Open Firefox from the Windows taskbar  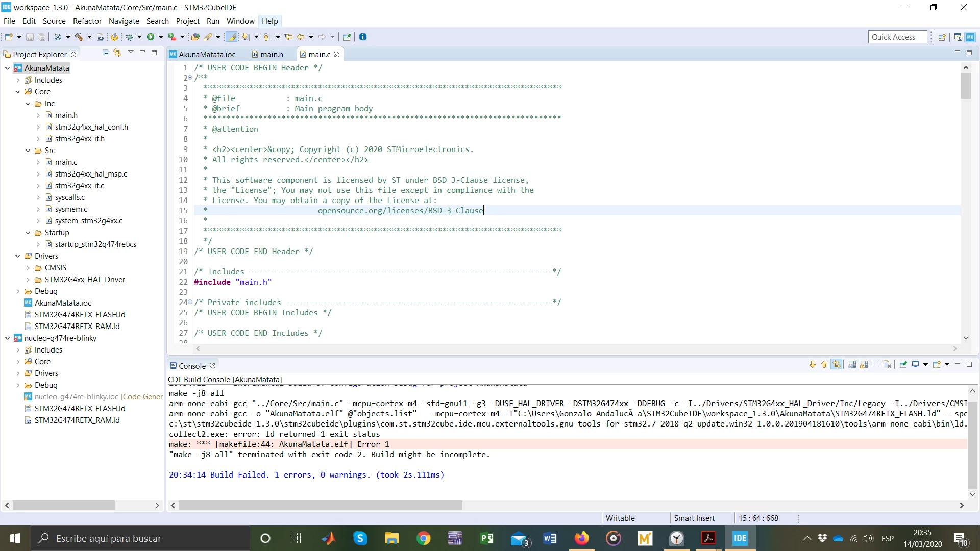tap(581, 538)
